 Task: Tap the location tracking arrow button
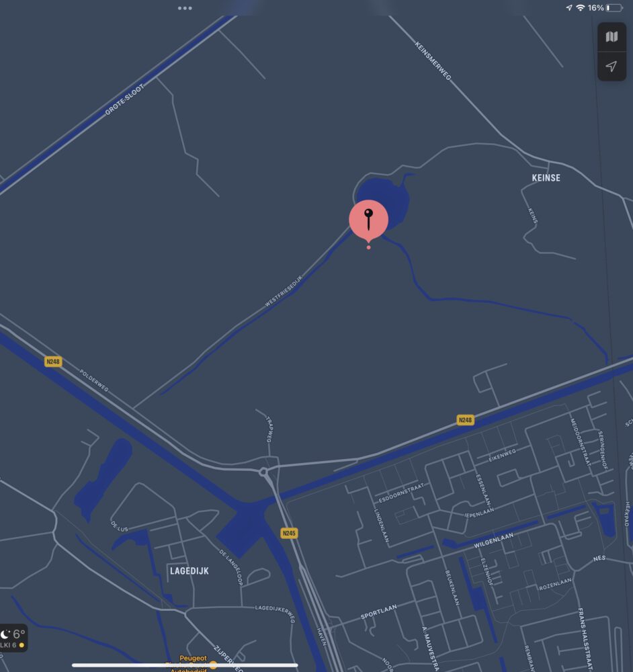pos(611,66)
